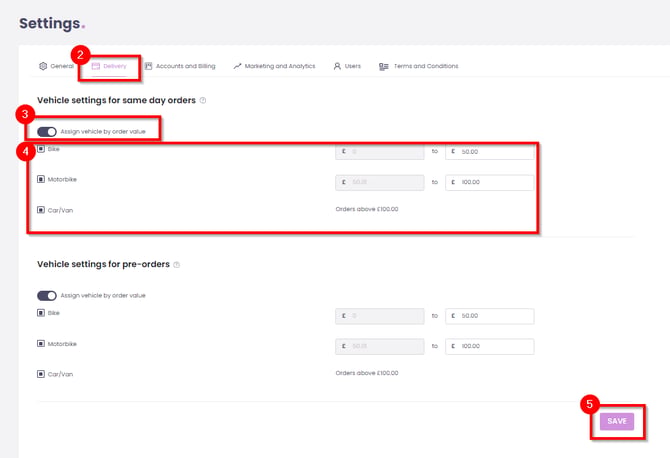The image size is (670, 458).
Task: Toggle Motorbike checkbox for pre-orders
Action: coord(41,344)
